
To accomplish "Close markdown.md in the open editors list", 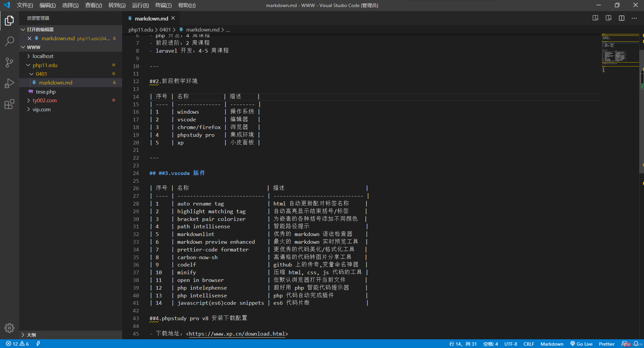I will 30,39.
